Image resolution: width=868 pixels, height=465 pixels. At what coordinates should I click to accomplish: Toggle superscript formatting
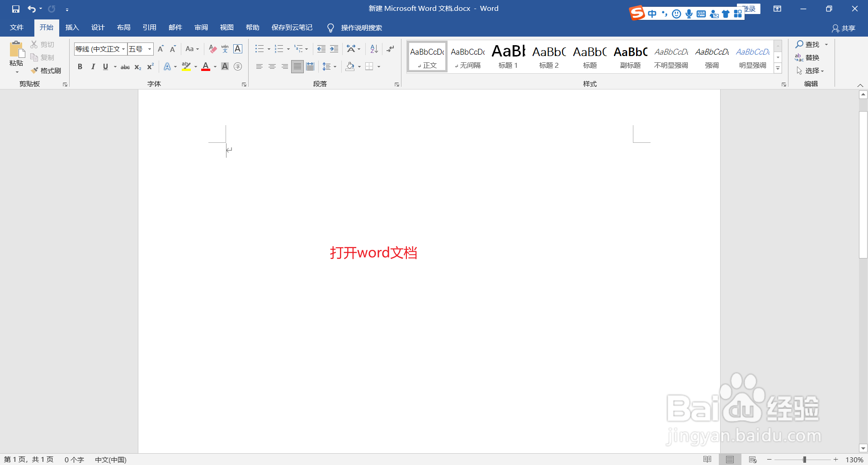coord(151,66)
